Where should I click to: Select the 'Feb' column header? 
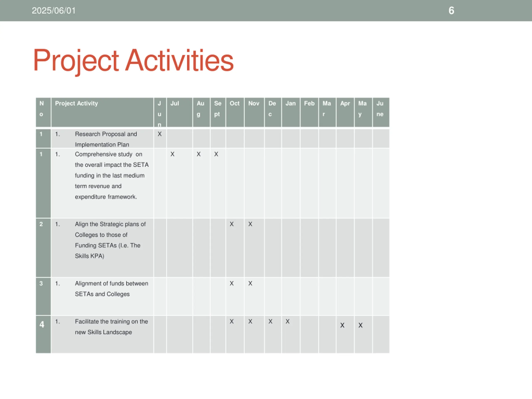tap(309, 112)
